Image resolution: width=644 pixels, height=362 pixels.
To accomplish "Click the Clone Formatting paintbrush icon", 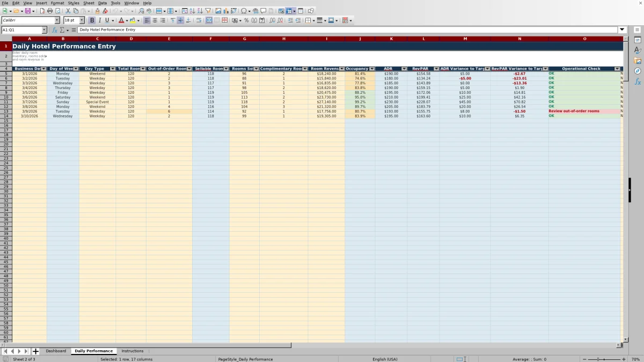I will coord(97,11).
